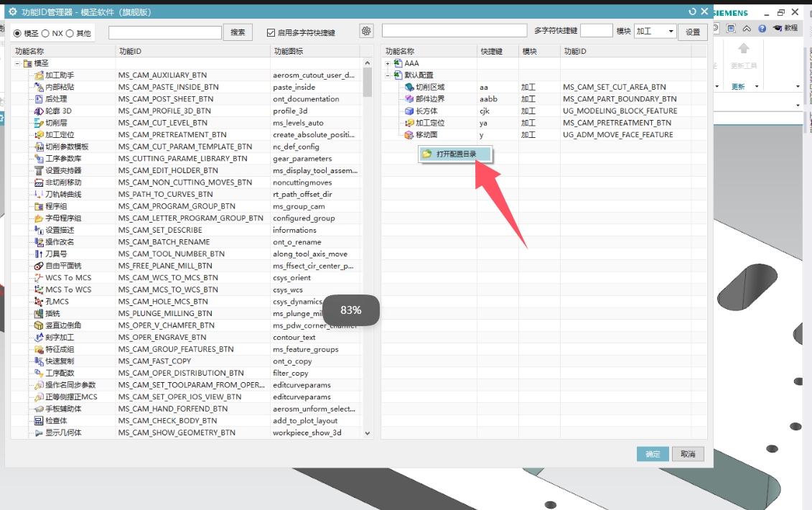Select the 手板辅助体 row

[x=185, y=409]
